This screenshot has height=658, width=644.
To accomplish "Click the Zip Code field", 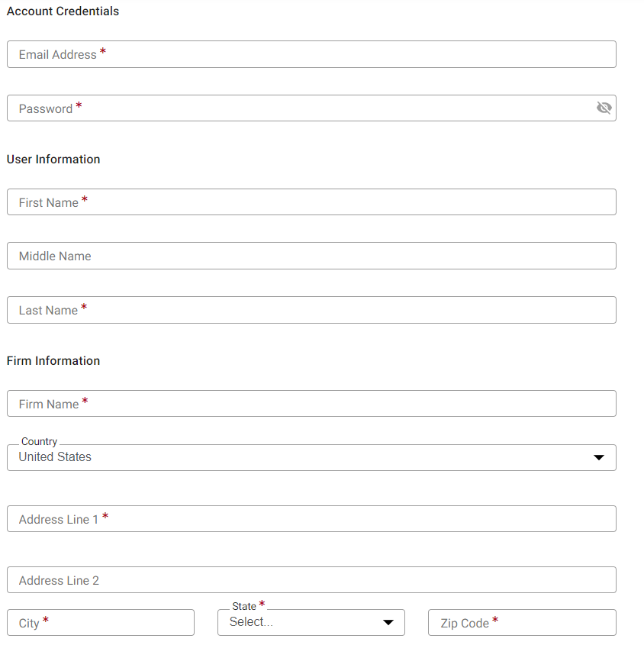I will point(522,622).
